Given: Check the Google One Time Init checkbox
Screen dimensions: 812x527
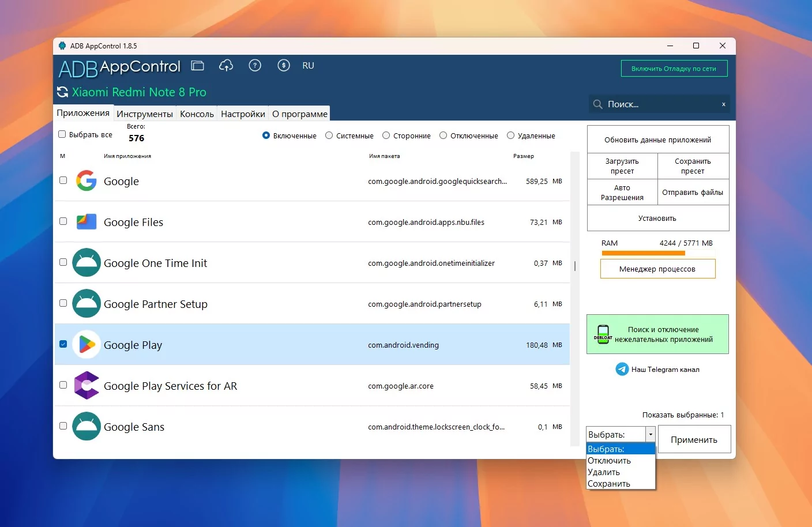Looking at the screenshot, I should tap(63, 262).
